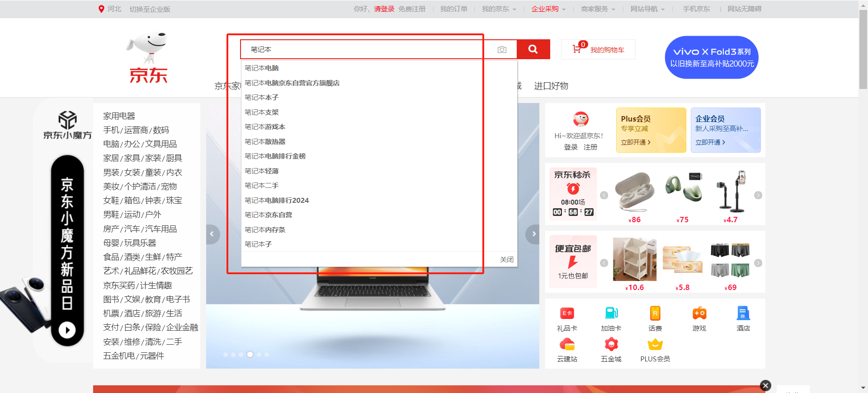Select suggestion 笔记本支架
The image size is (868, 393).
click(379, 112)
